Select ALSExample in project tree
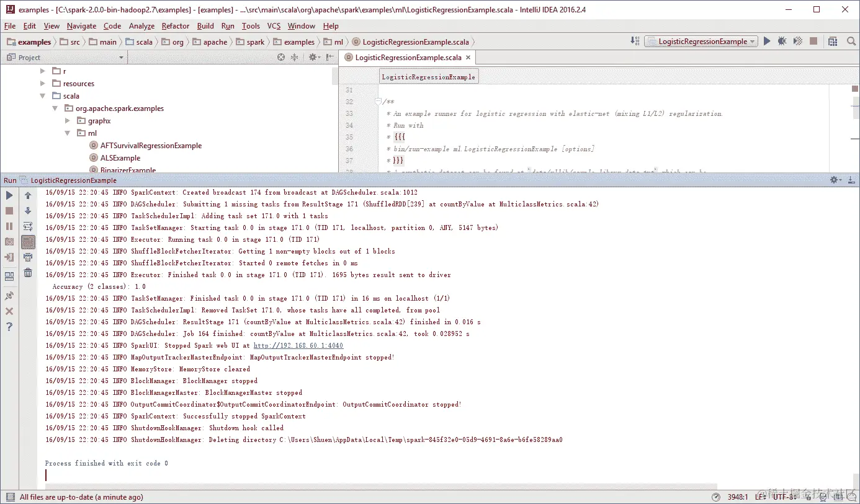 (114, 158)
